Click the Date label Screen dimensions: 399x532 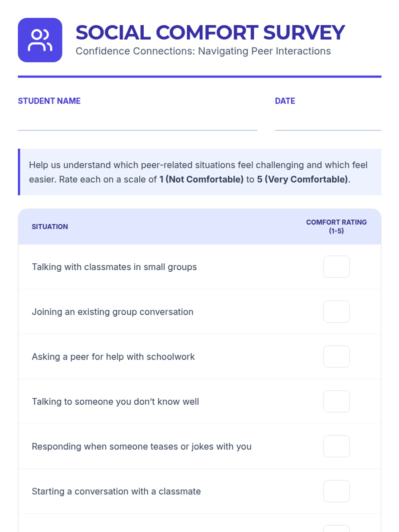click(285, 101)
